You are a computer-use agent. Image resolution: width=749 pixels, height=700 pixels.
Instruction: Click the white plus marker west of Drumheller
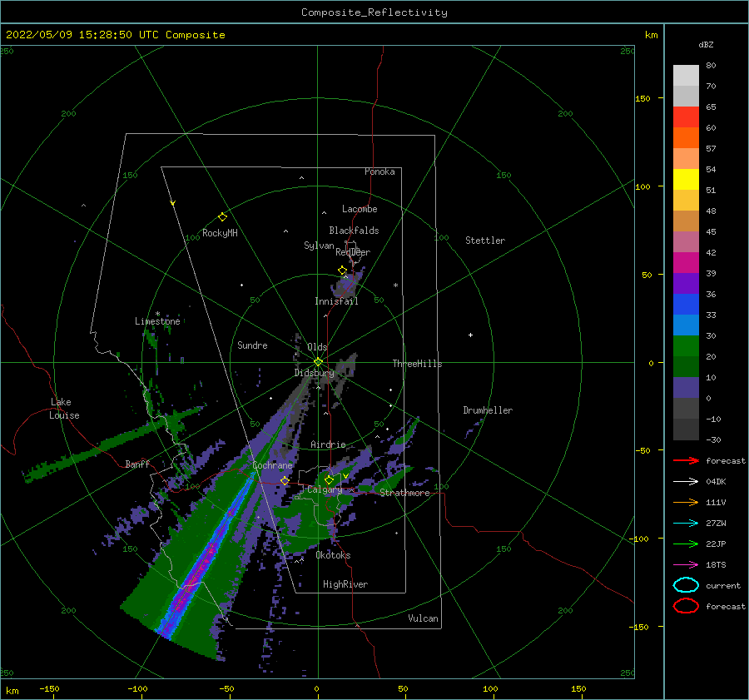coord(470,335)
